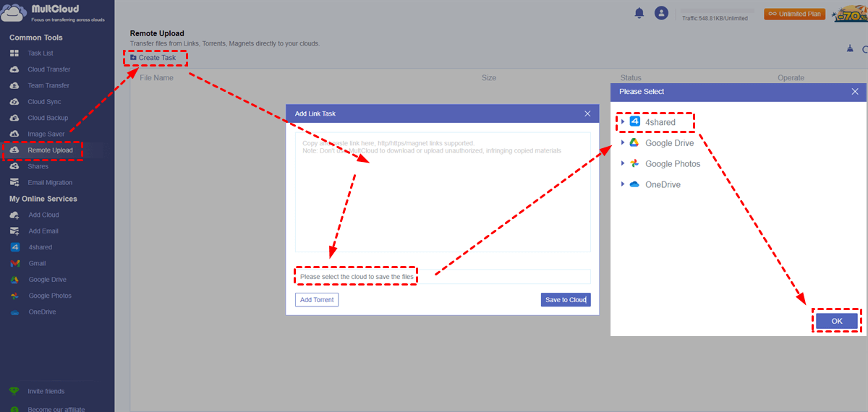Open Gmail account label in sidebar
The image size is (868, 412).
coord(37,264)
